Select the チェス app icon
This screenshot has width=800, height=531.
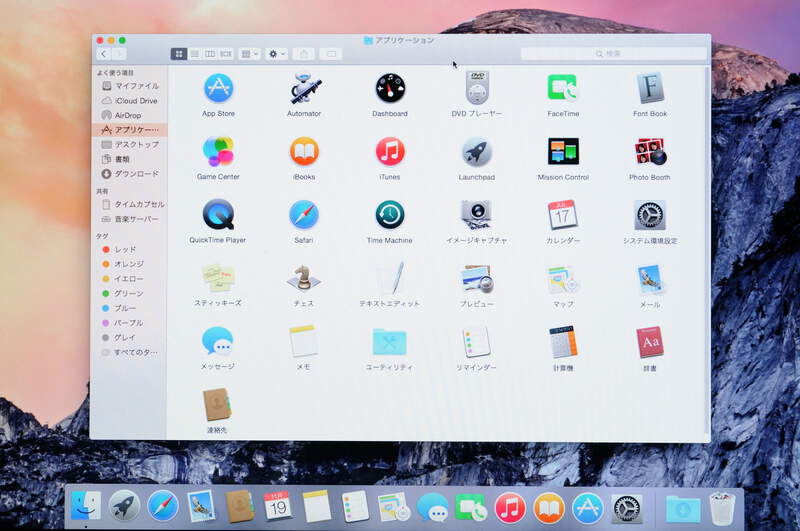pos(304,279)
